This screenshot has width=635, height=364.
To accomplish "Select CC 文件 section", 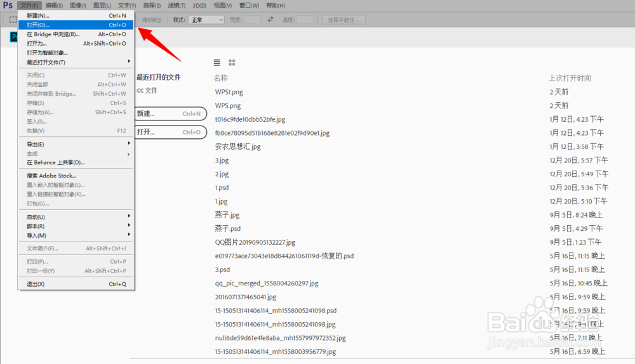I will [147, 91].
